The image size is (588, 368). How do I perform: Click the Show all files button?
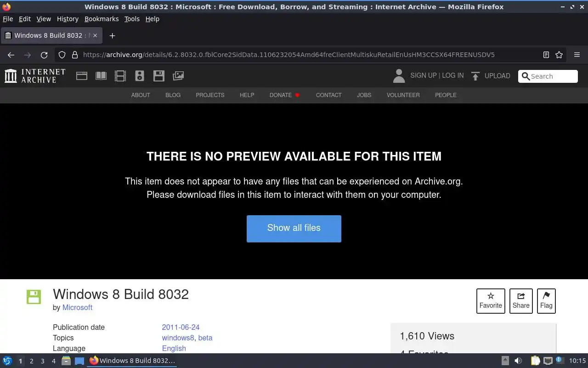(294, 229)
